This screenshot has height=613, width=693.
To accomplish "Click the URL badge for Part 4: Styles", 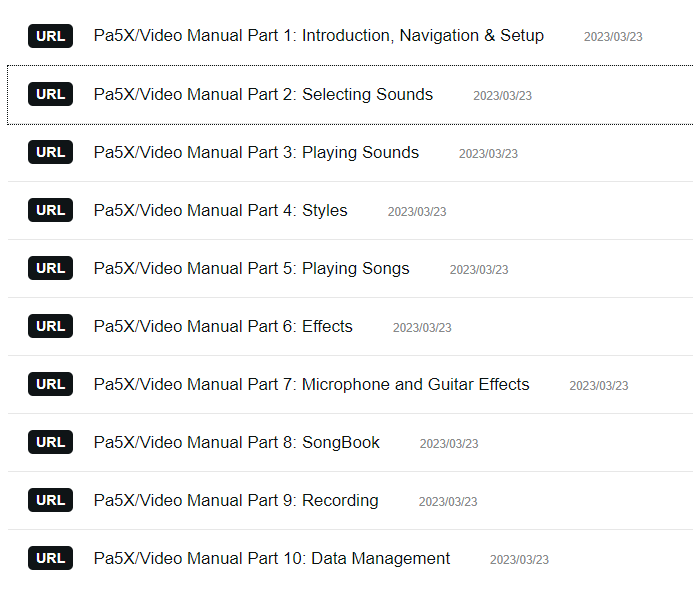I will click(50, 210).
